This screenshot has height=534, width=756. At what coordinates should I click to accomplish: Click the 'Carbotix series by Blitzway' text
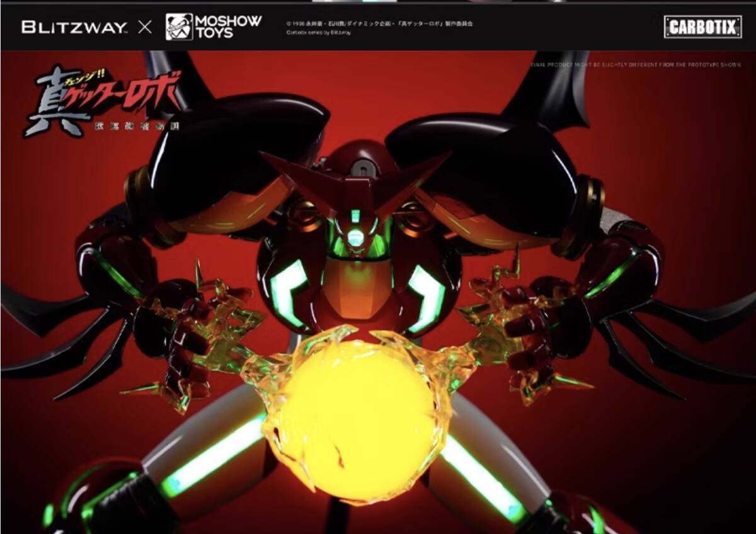[x=318, y=32]
